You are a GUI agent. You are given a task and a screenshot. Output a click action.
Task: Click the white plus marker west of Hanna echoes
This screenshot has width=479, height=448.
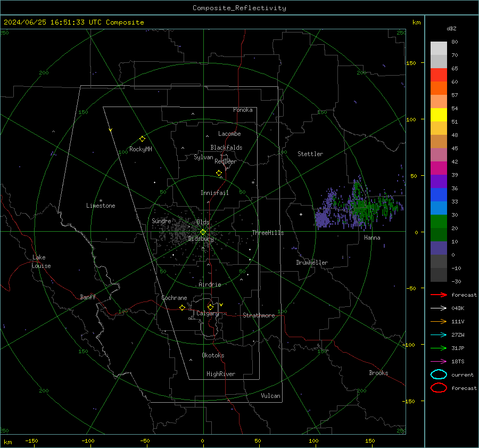(301, 214)
